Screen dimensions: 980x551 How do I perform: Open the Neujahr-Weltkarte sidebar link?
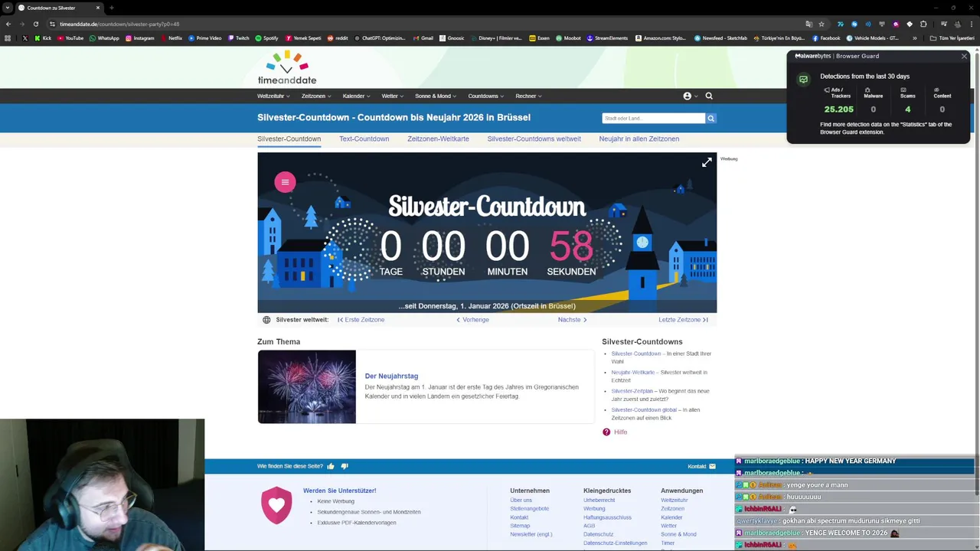(632, 372)
